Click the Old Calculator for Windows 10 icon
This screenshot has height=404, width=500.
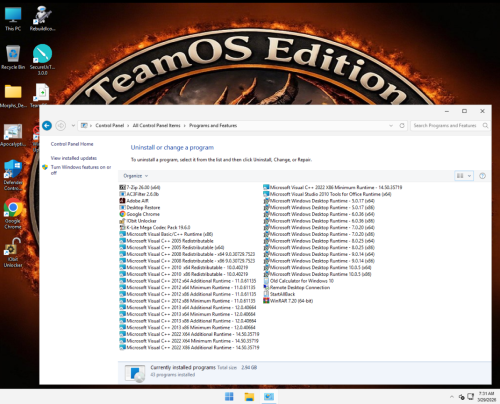coord(266,281)
